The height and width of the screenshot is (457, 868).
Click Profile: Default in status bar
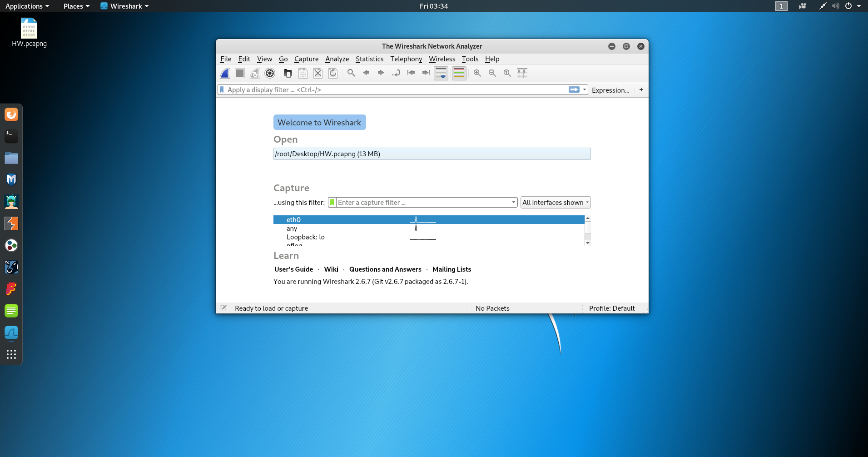612,308
